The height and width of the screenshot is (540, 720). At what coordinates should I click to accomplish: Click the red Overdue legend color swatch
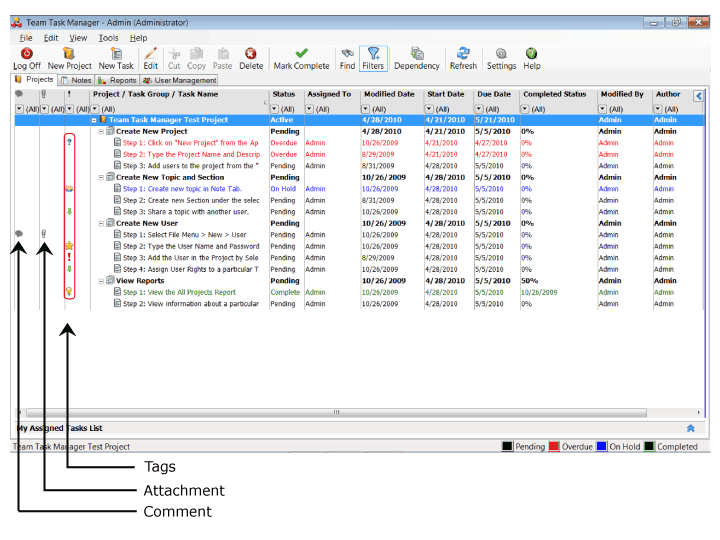(x=553, y=447)
